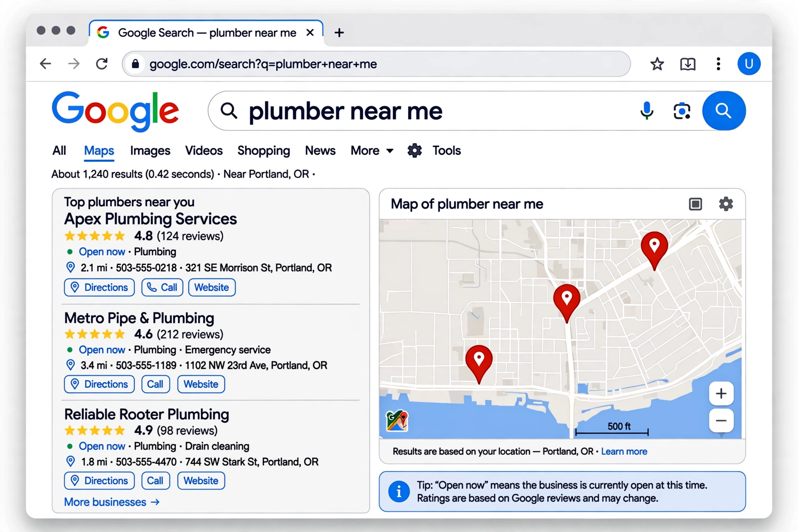Open the reading list download icon
Image resolution: width=798 pixels, height=532 pixels.
click(688, 64)
